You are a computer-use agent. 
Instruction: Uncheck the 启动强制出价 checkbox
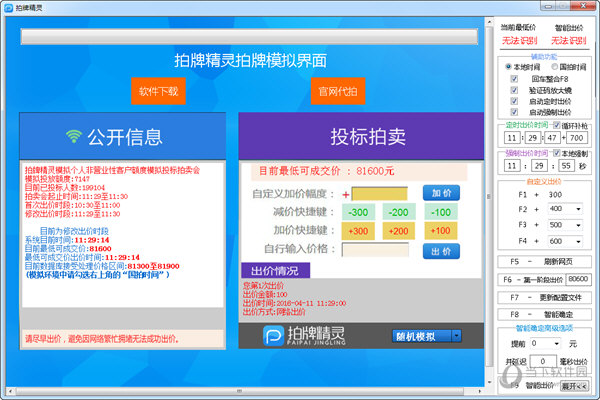514,112
